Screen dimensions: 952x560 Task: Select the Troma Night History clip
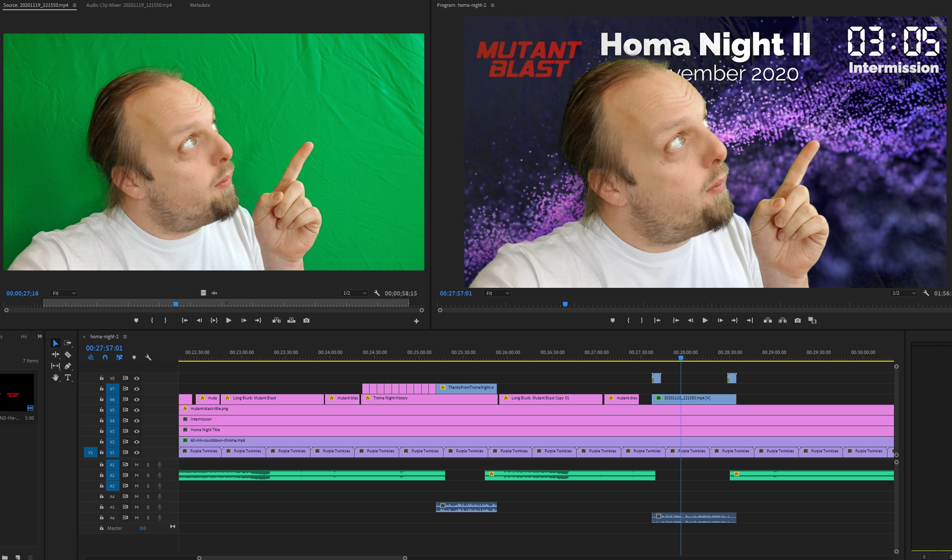point(428,398)
